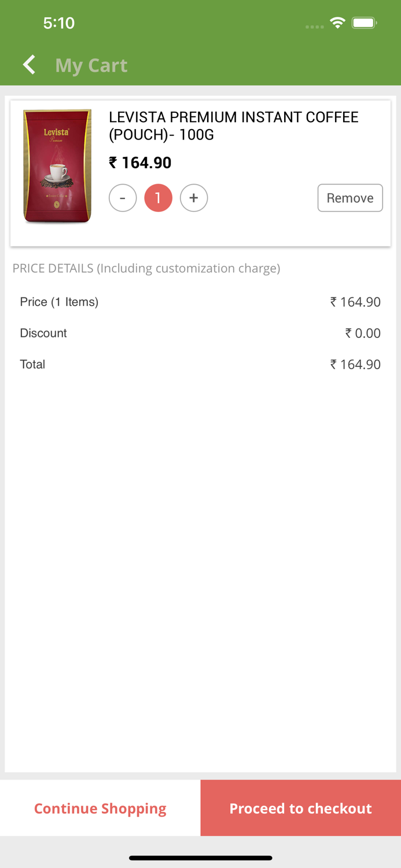Tap the plus icon to increase coffee quantity
This screenshot has width=401, height=868.
194,197
